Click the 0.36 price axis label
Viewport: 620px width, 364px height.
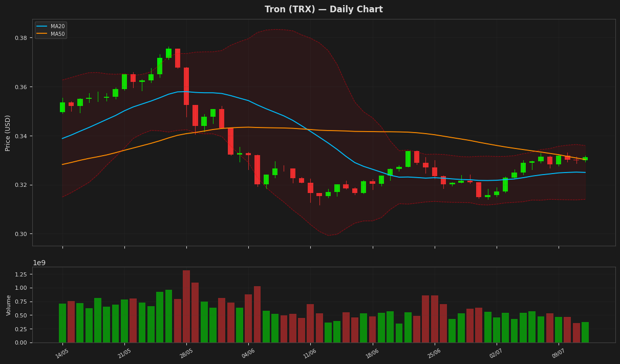(x=21, y=87)
